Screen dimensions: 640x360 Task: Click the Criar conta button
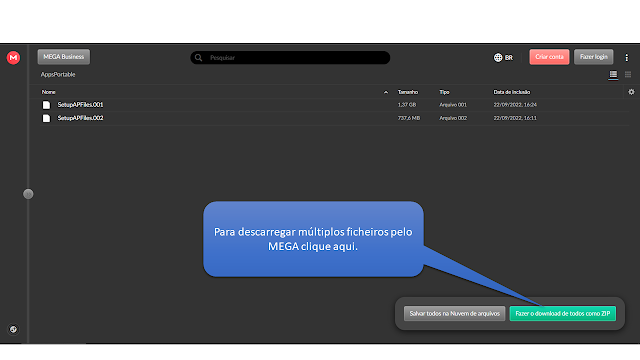[549, 57]
